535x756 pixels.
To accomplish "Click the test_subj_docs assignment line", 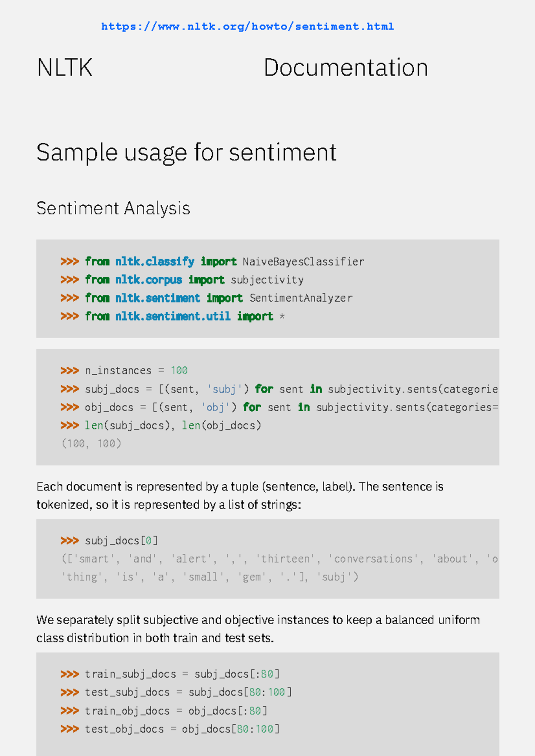I will coord(176,692).
